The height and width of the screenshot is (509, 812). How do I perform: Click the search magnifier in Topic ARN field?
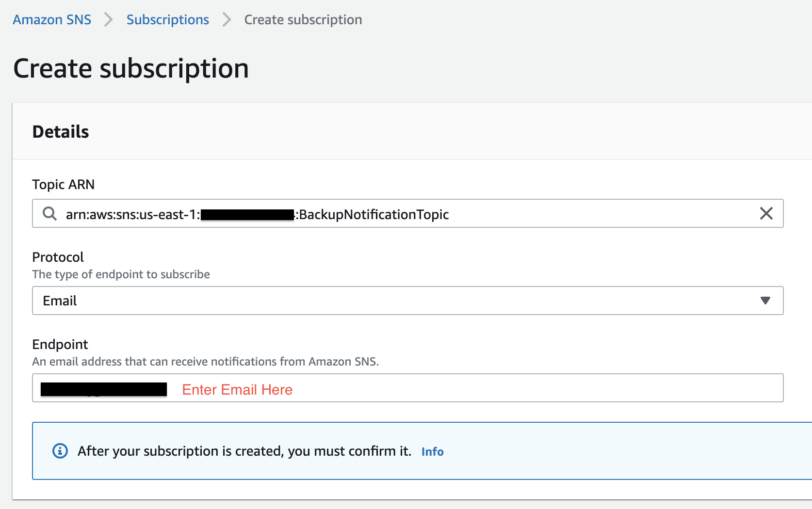tap(50, 213)
